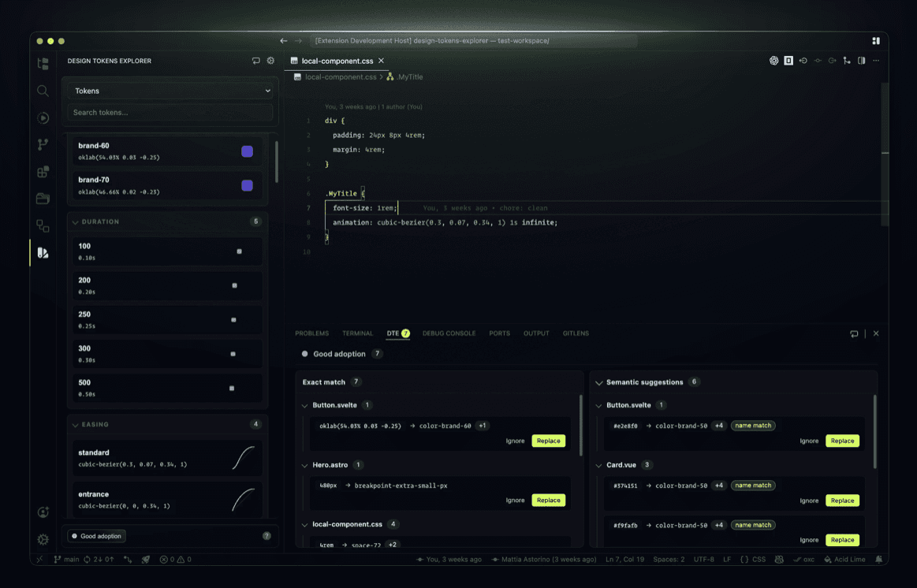Screen dimensions: 917x588
Task: Collapse the Card.vue group
Action: pyautogui.click(x=599, y=466)
